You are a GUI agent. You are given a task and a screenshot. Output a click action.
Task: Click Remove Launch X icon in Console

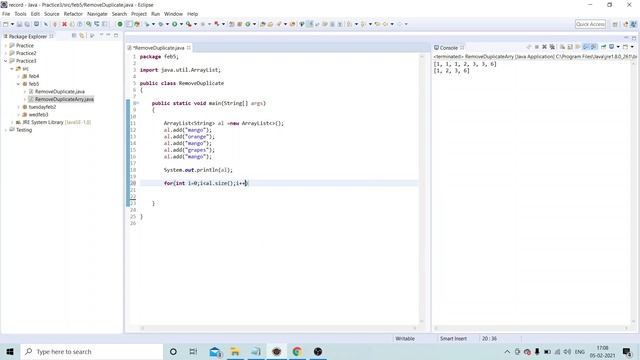(544, 47)
